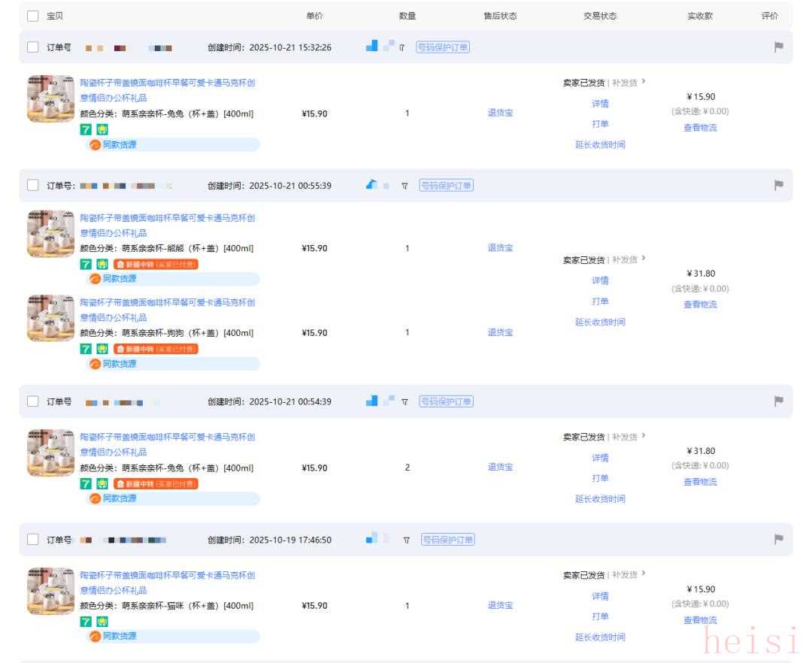The width and height of the screenshot is (812, 663).
Task: Click the 新疆中转 badge on the 熊熊 cup item
Action: [156, 265]
